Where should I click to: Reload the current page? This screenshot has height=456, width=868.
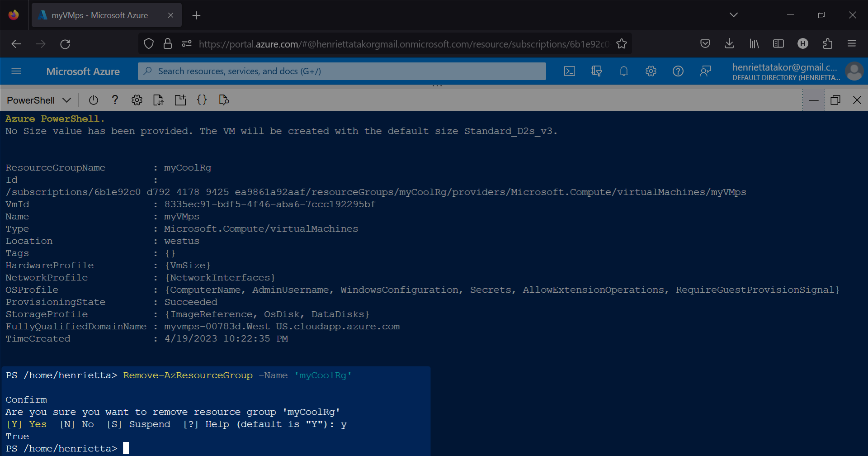65,44
